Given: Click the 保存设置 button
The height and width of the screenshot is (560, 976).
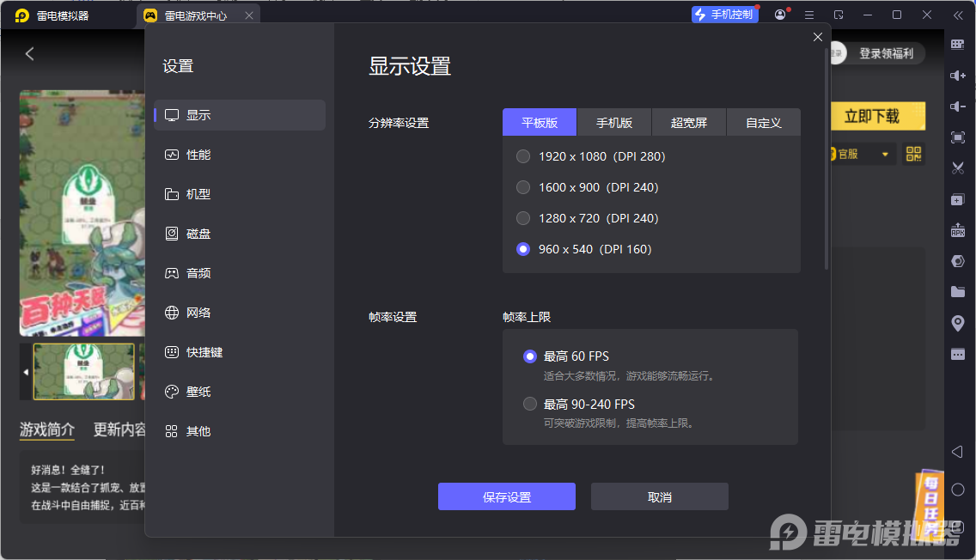Looking at the screenshot, I should 506,496.
